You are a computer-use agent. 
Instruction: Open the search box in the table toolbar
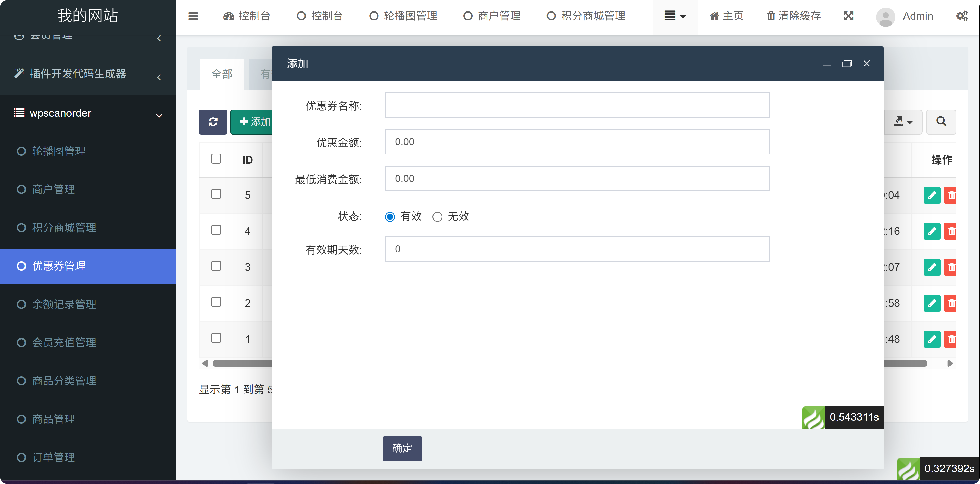(941, 122)
